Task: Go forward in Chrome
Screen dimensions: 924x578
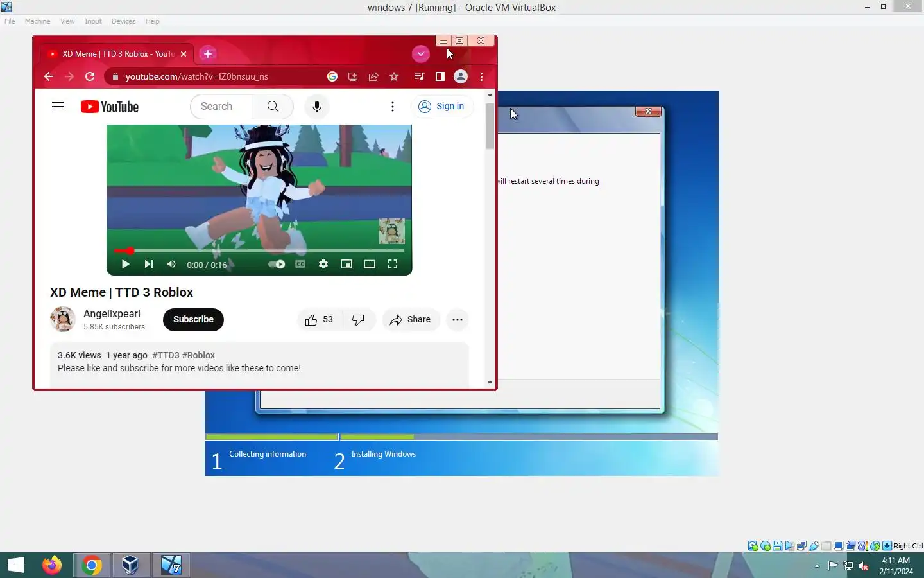Action: [x=69, y=76]
